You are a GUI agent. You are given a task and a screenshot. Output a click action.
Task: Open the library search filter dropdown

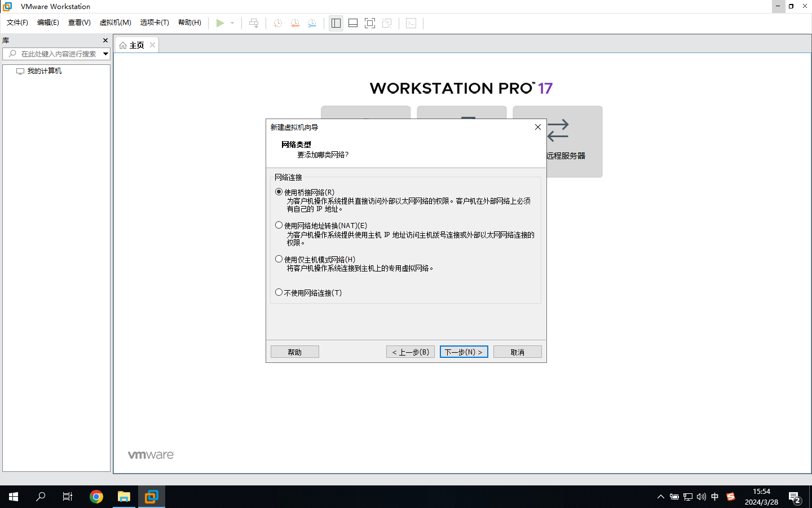point(105,54)
